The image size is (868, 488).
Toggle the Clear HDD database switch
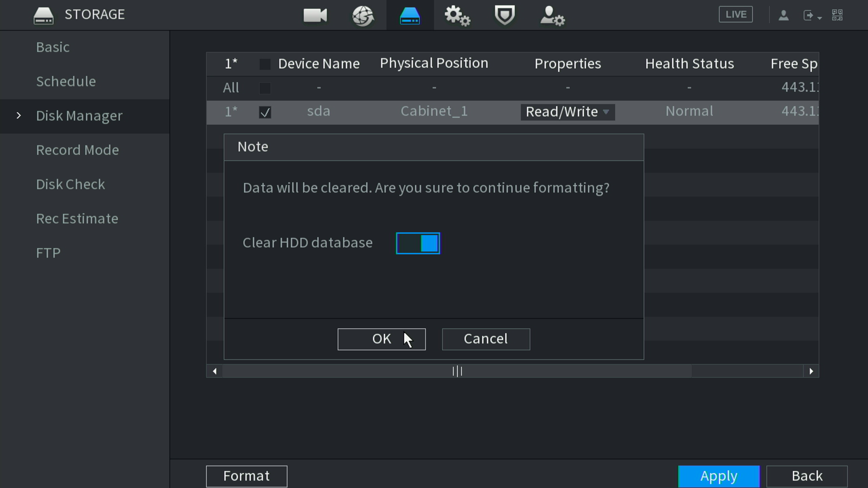click(x=418, y=243)
